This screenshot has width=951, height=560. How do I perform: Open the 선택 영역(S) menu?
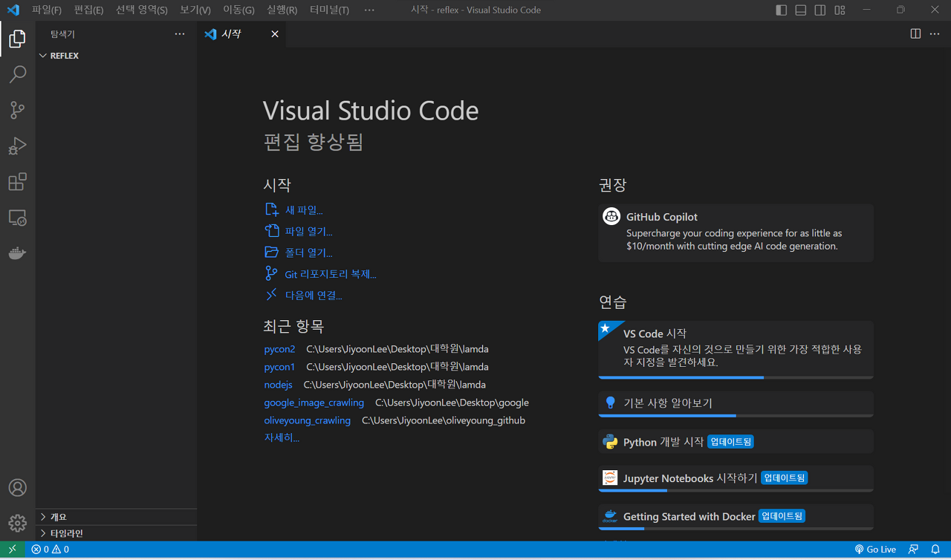[142, 10]
